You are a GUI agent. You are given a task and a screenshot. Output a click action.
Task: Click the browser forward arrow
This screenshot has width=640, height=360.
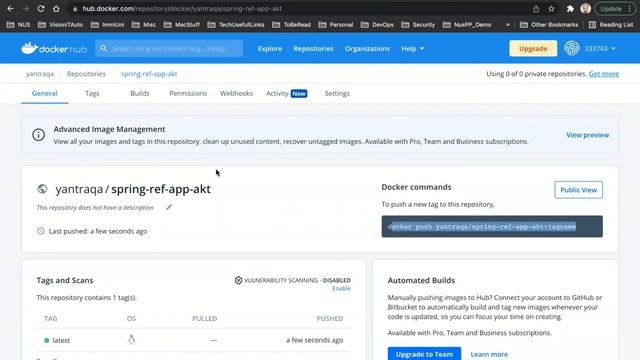point(25,9)
